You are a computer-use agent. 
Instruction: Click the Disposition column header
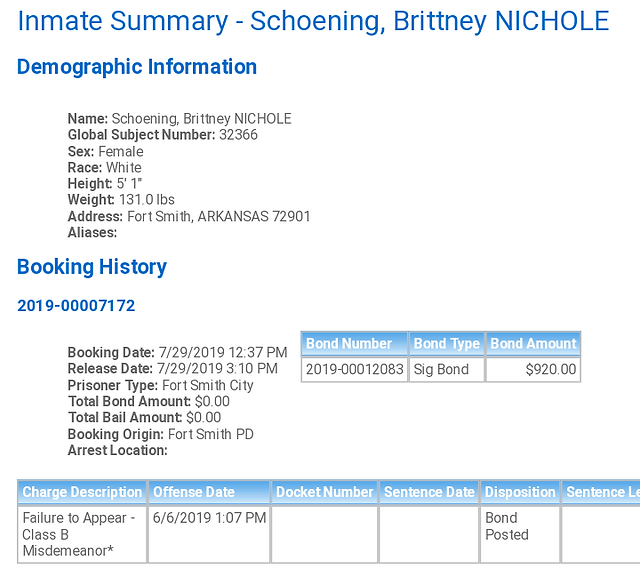520,492
